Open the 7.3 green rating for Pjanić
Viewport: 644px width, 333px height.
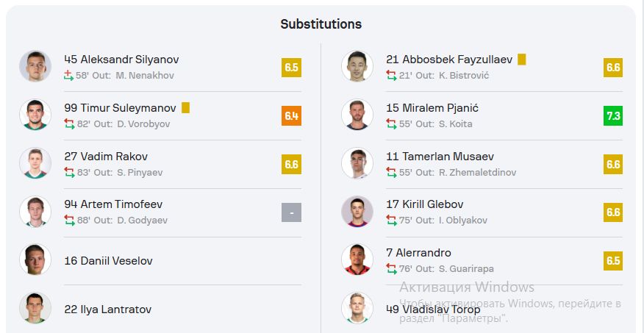tap(613, 116)
